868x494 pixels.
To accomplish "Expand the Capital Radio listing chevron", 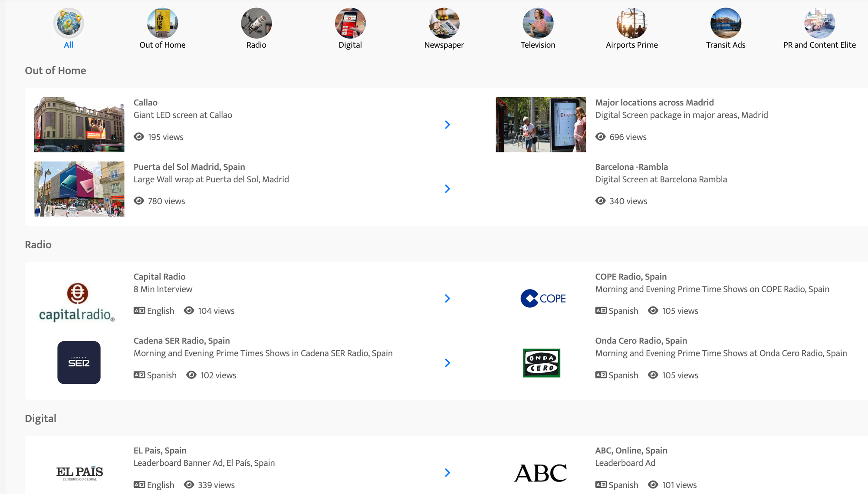I will click(x=447, y=299).
